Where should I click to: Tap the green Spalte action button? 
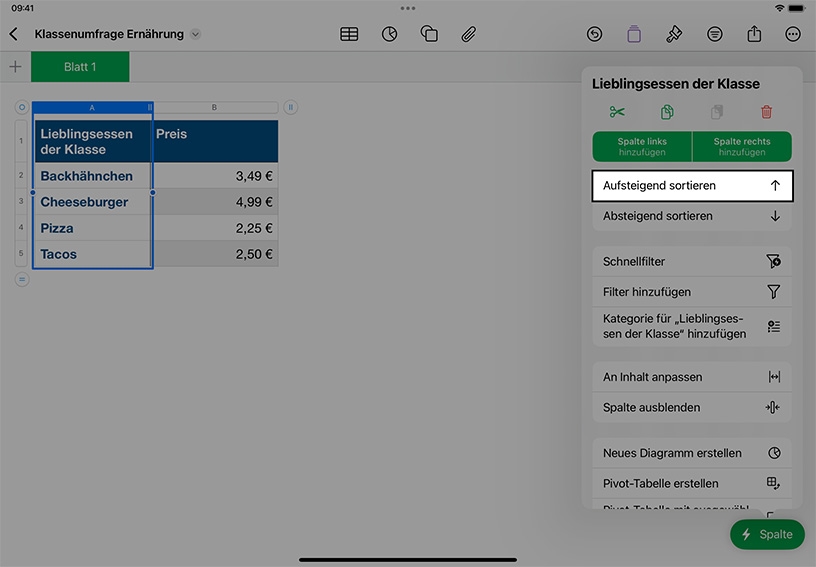(x=767, y=534)
